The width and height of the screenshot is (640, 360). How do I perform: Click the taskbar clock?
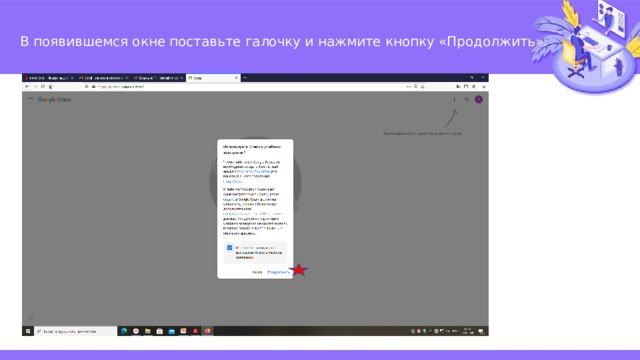[x=467, y=331]
